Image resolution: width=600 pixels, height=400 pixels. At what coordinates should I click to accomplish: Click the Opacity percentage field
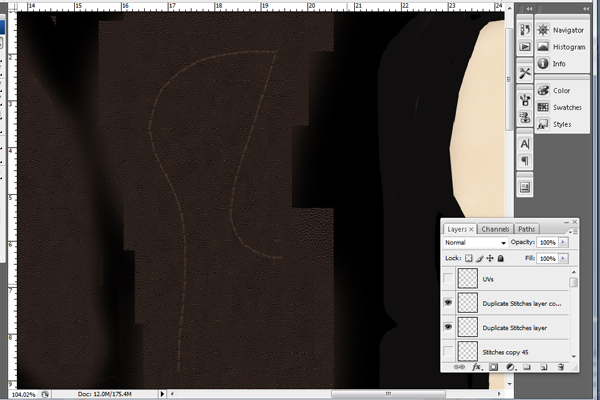click(548, 242)
